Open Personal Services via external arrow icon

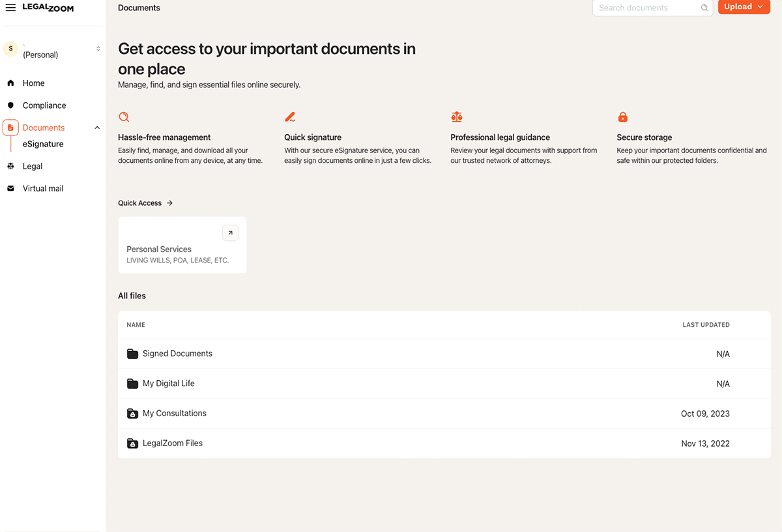pyautogui.click(x=230, y=232)
